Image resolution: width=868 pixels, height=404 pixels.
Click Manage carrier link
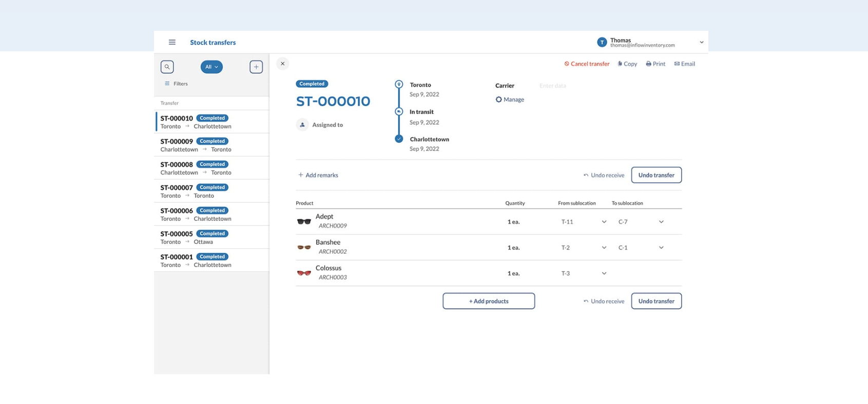(x=514, y=100)
